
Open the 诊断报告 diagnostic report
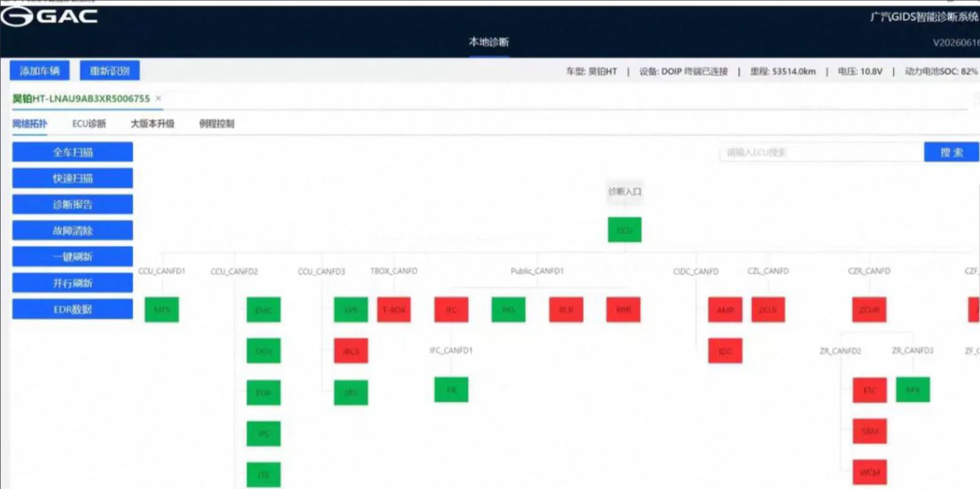pyautogui.click(x=72, y=204)
